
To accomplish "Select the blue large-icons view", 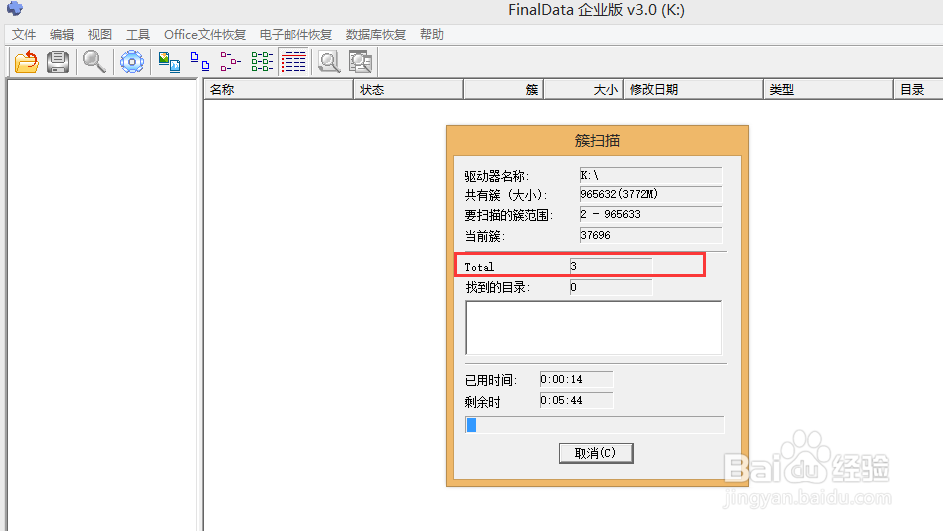I will coord(200,62).
